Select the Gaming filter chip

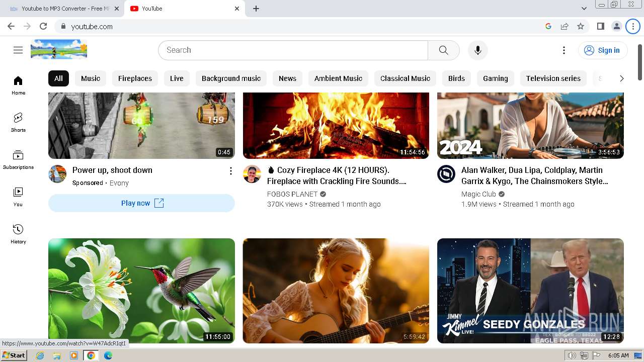coord(495,78)
